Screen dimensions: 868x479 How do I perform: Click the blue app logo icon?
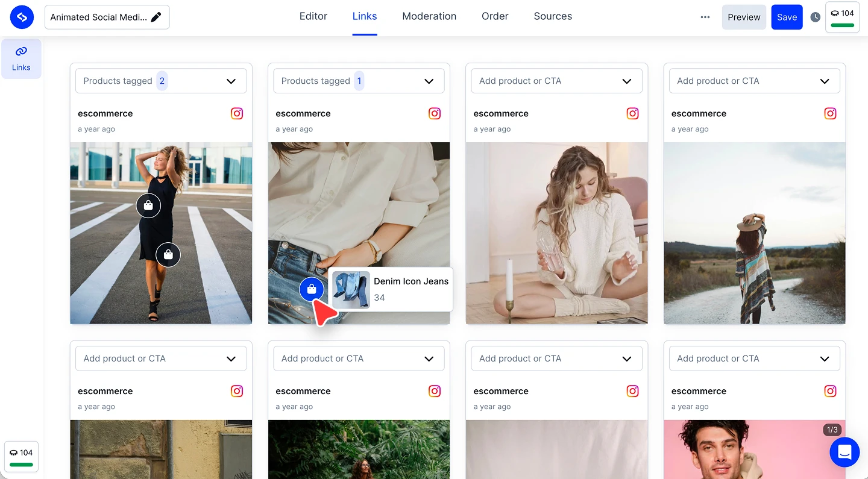tap(22, 17)
